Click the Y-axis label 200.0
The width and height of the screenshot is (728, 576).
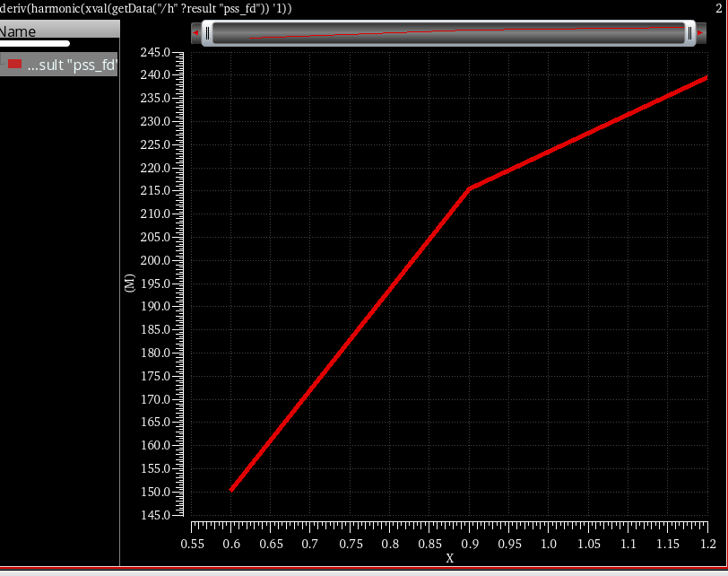(155, 260)
